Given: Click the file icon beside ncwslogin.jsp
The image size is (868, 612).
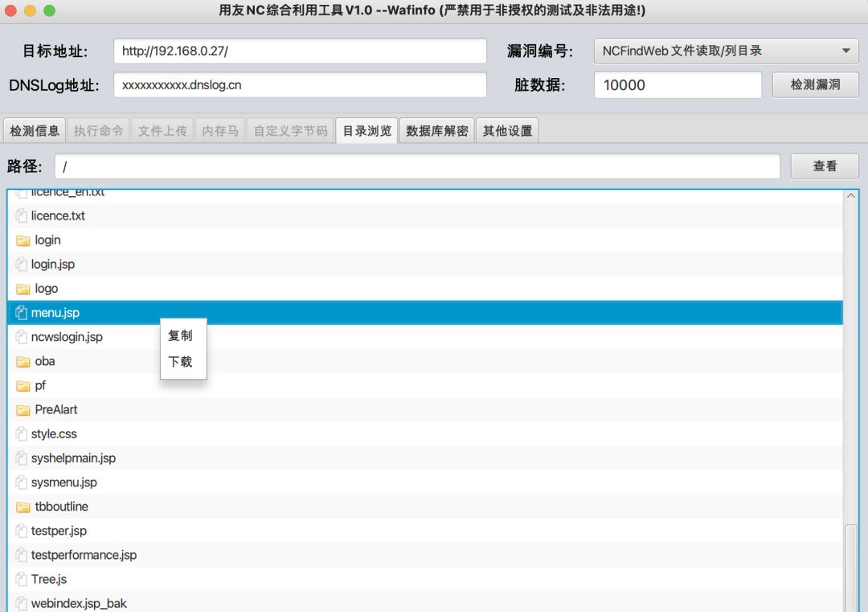Looking at the screenshot, I should [x=22, y=337].
